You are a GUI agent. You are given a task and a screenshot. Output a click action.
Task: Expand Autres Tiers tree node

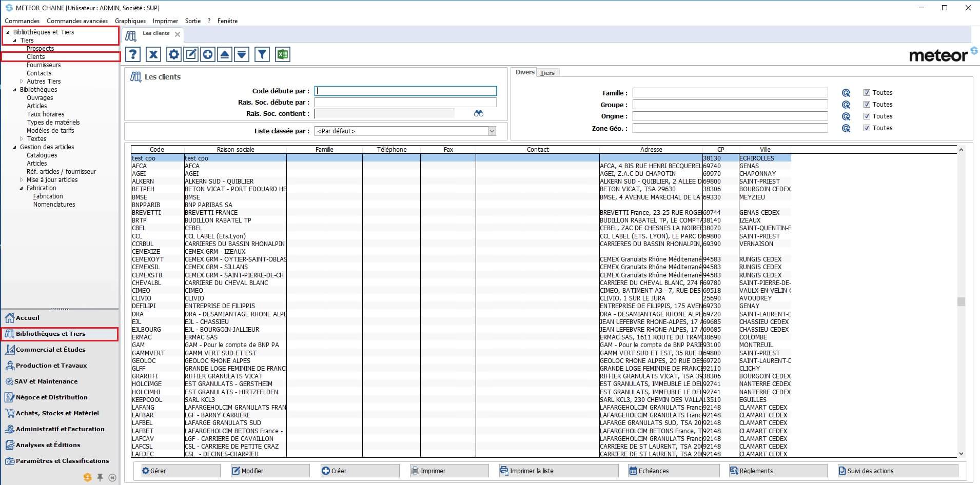22,82
